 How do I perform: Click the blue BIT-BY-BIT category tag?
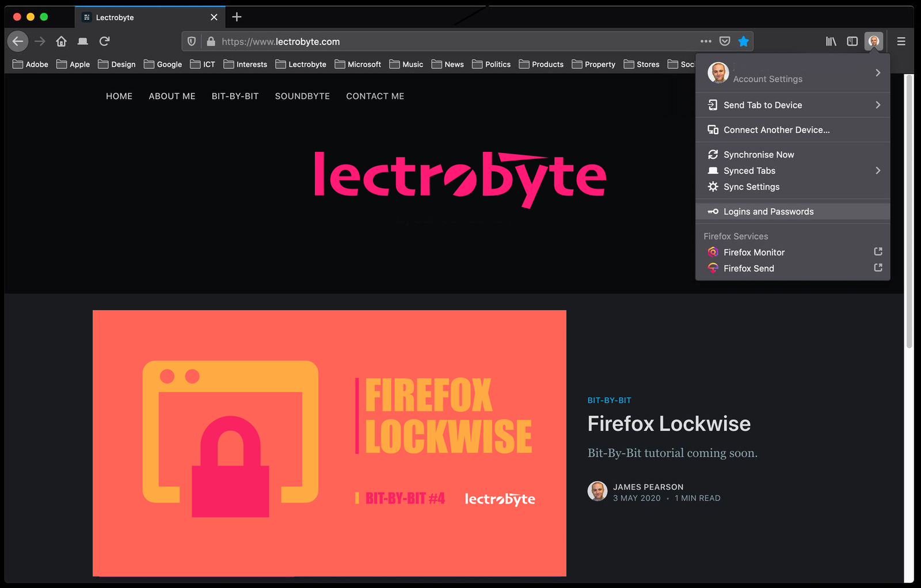tap(609, 400)
